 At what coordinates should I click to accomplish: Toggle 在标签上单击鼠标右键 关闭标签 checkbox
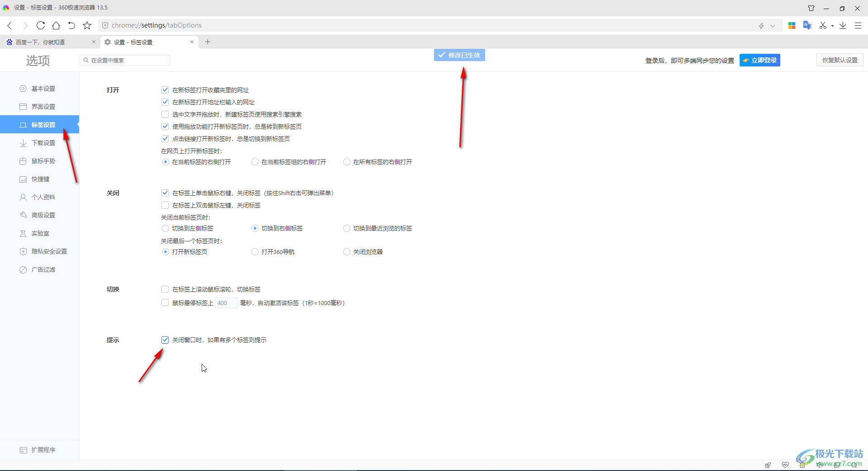(x=165, y=193)
